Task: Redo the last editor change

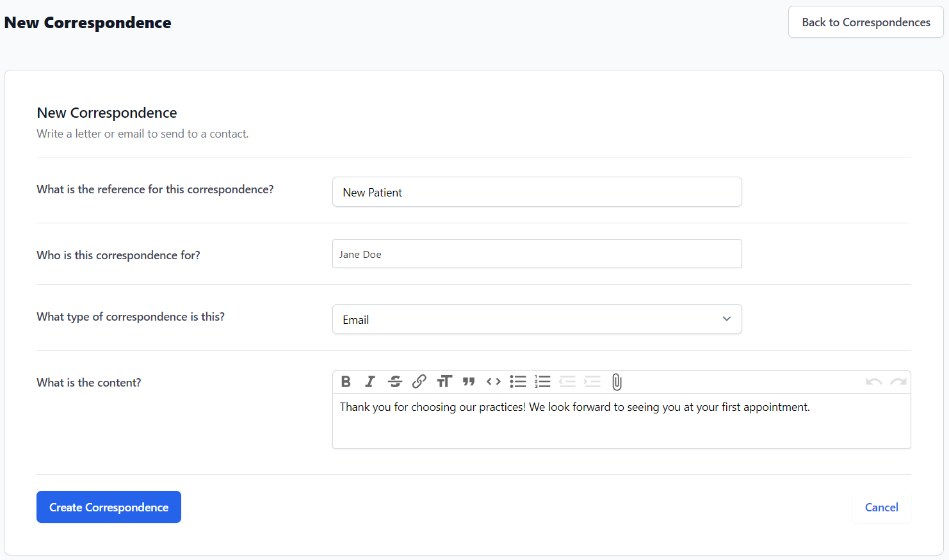Action: tap(898, 382)
